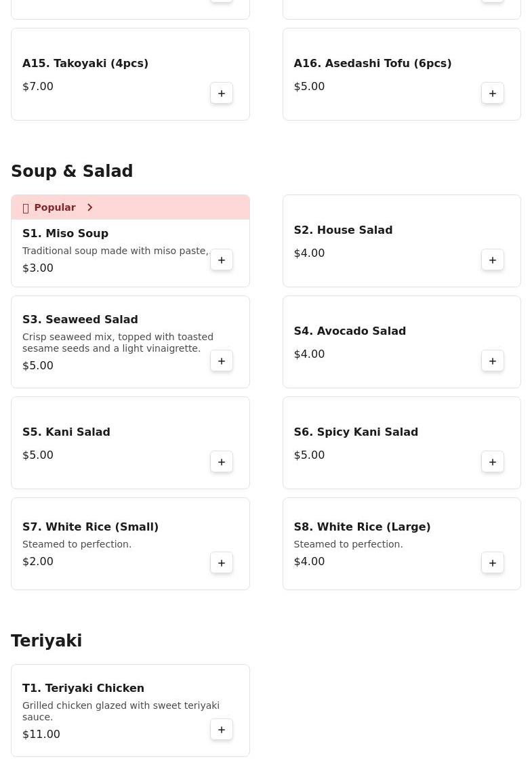Add A16 Asedashi Tofu to cart
The image size is (532, 782).
(x=493, y=94)
